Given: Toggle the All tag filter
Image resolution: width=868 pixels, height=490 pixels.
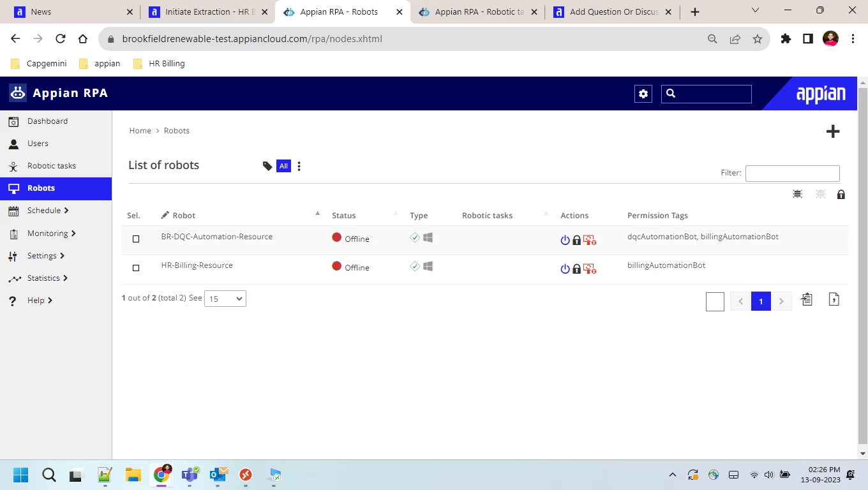Looking at the screenshot, I should (283, 166).
